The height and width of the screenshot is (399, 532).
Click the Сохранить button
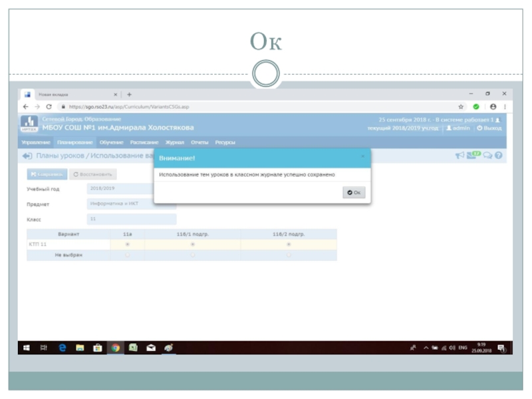pos(47,174)
